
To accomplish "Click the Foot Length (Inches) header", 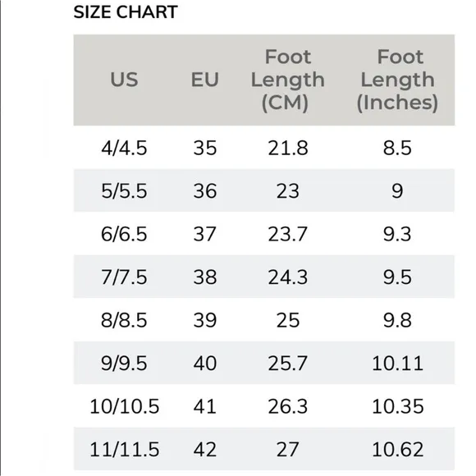I will point(397,80).
